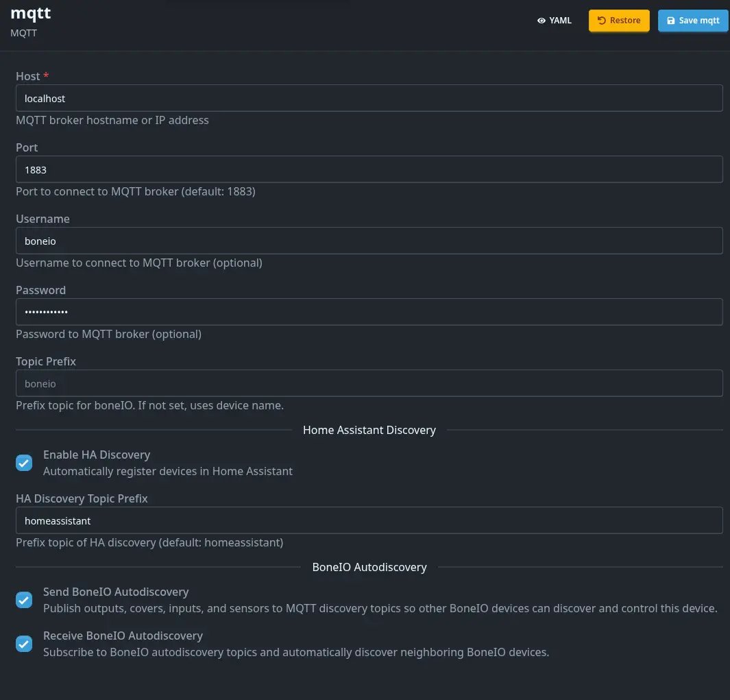The width and height of the screenshot is (730, 700).
Task: Click the Restore button
Action: point(618,21)
